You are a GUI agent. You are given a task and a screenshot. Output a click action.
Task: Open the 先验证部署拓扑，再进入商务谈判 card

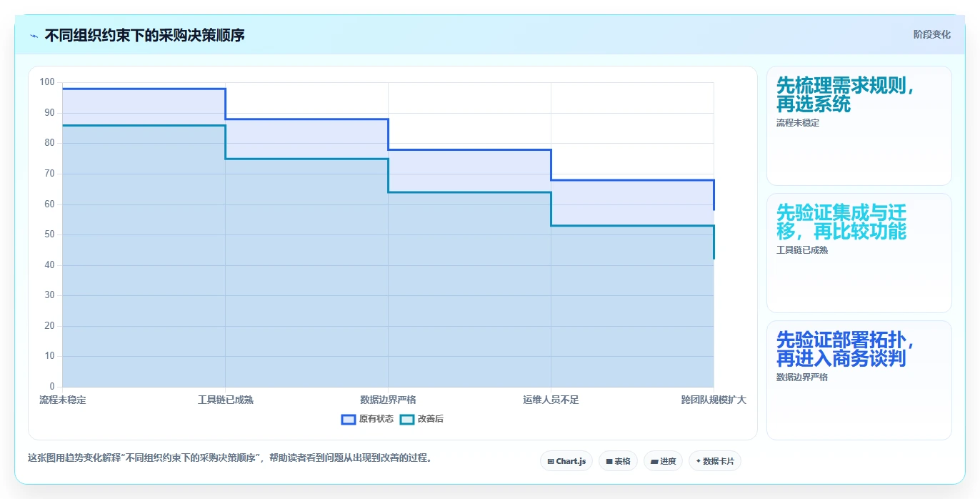coord(859,380)
